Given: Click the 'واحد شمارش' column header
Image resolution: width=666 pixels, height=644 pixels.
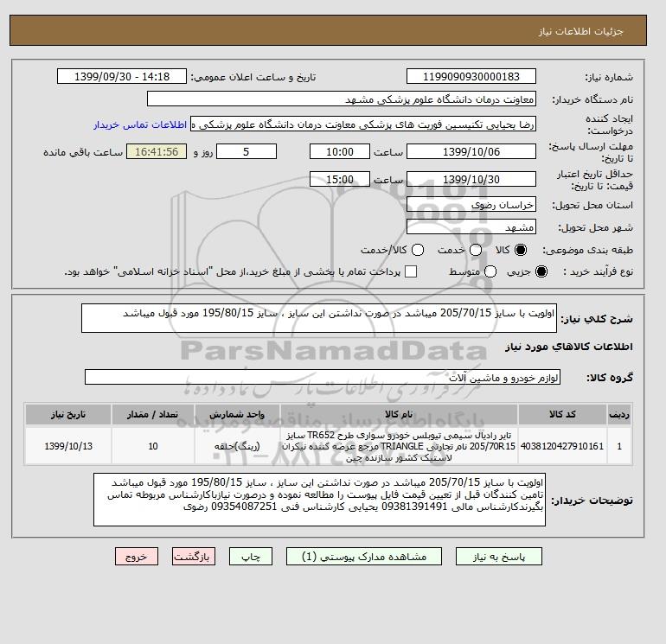Looking at the screenshot, I should pos(237,414).
